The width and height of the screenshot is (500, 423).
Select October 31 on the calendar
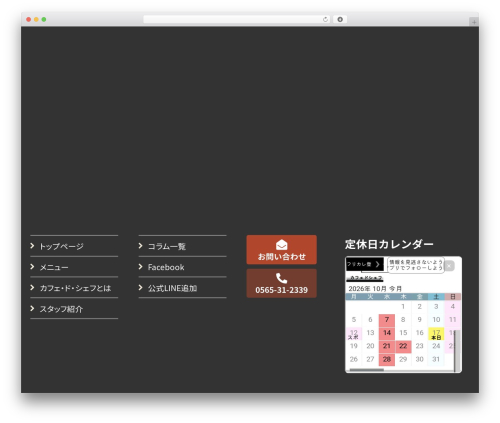click(x=436, y=359)
